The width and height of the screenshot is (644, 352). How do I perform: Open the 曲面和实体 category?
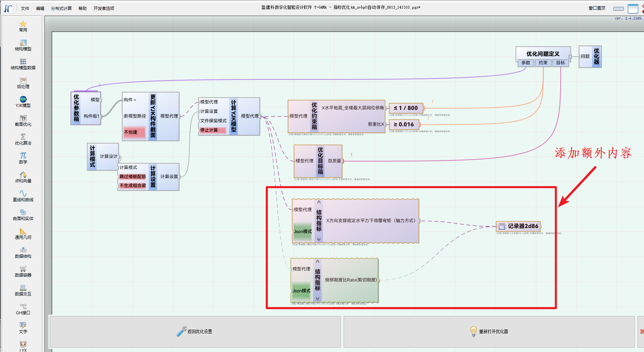tap(23, 215)
